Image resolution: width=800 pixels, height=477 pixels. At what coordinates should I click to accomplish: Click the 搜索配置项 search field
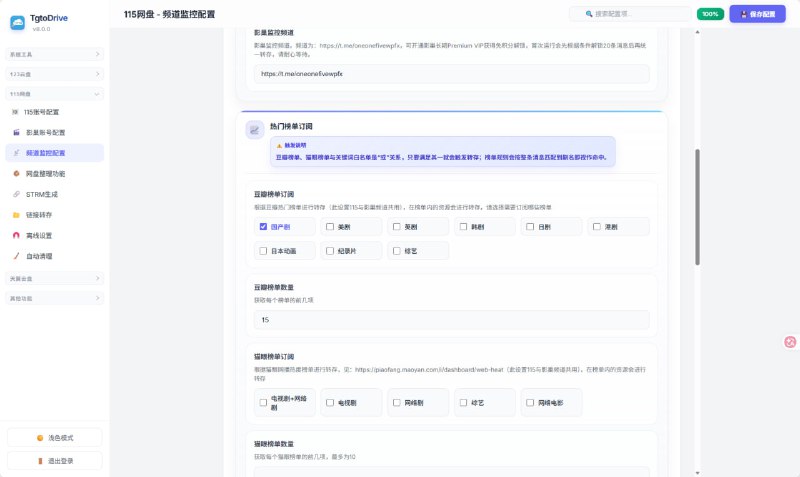(630, 14)
